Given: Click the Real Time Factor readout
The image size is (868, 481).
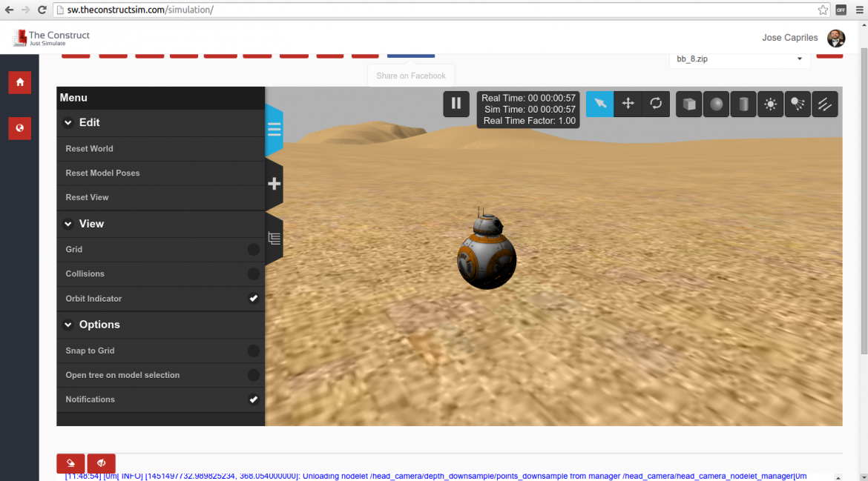Looking at the screenshot, I should (x=529, y=121).
